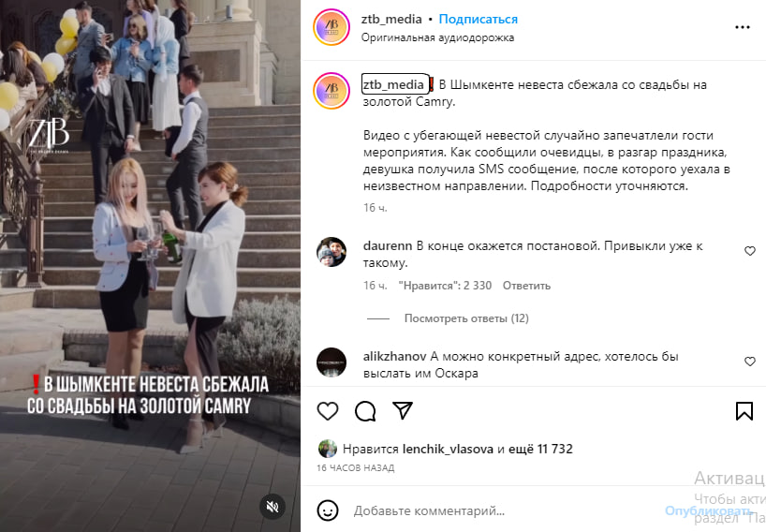The image size is (766, 532).
Task: Unmute the video sound
Action: tap(273, 506)
